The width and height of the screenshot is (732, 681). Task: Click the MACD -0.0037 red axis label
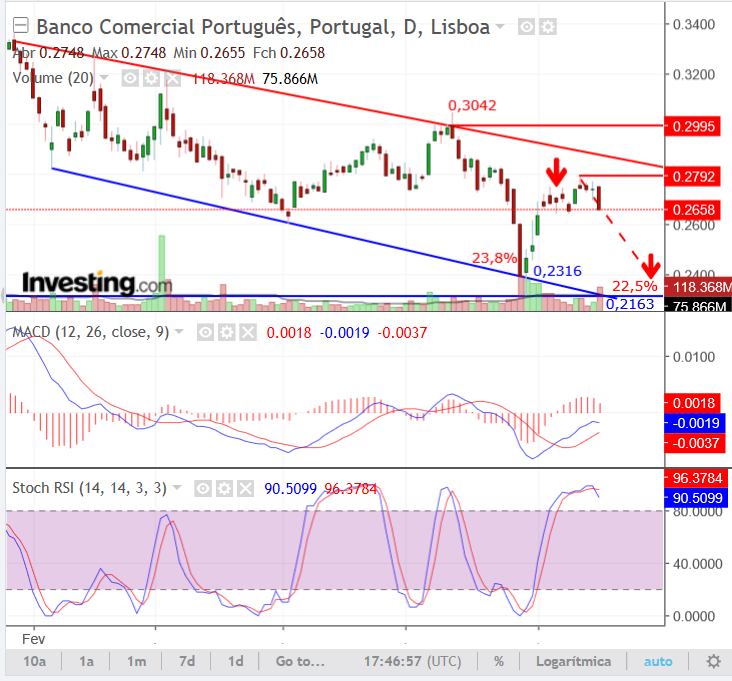click(695, 442)
